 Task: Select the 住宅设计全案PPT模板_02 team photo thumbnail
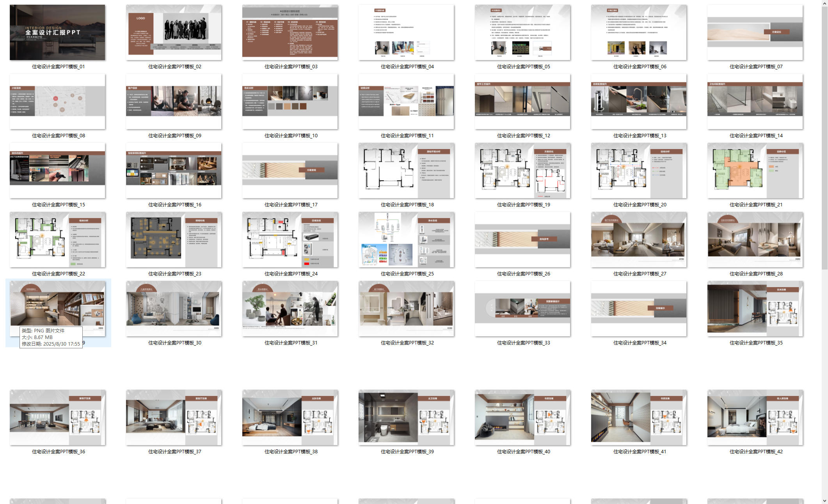pyautogui.click(x=174, y=32)
